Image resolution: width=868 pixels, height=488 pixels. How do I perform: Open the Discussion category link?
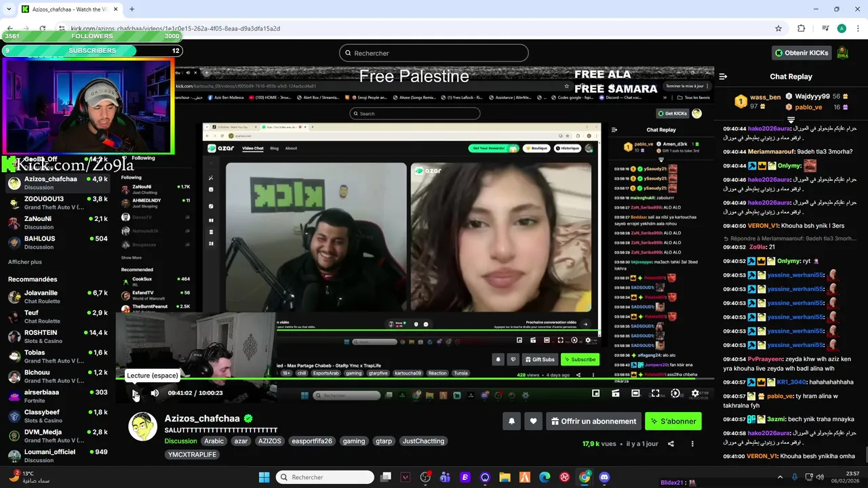coord(180,441)
